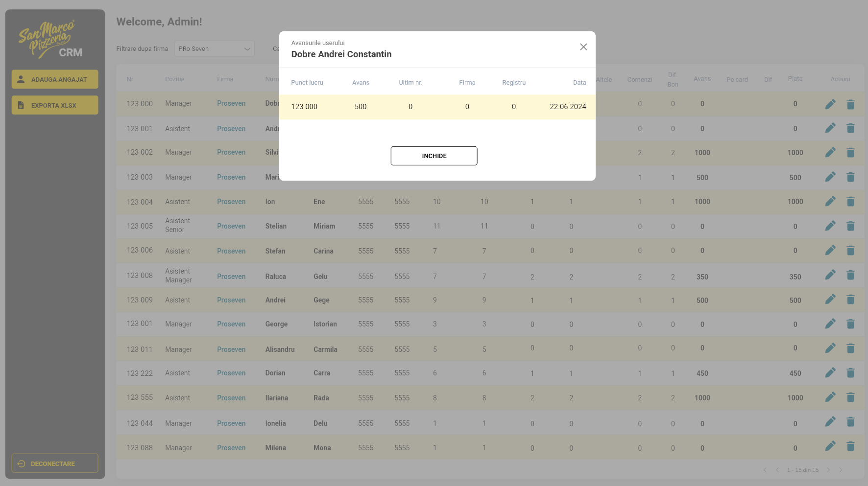
Task: Edit Stefan Carina row
Action: tap(830, 250)
